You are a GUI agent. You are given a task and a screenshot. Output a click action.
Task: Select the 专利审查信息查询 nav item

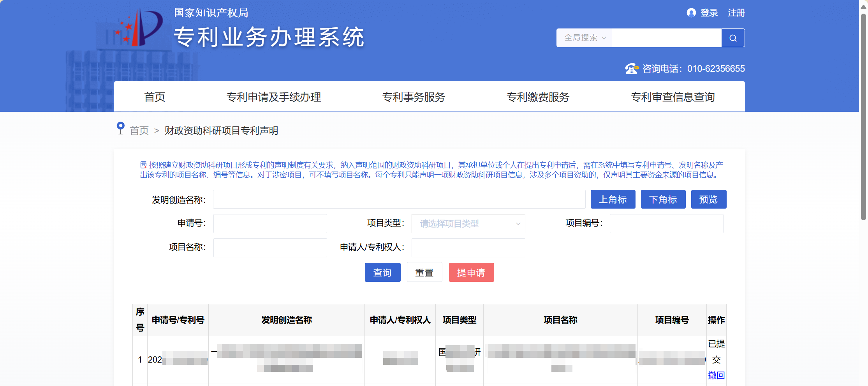pyautogui.click(x=673, y=97)
